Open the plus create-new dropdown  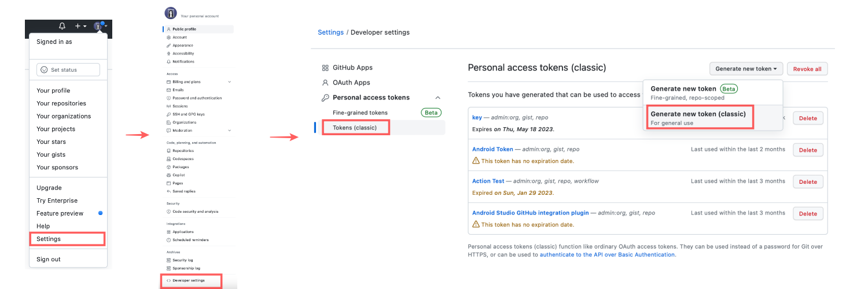(x=80, y=27)
